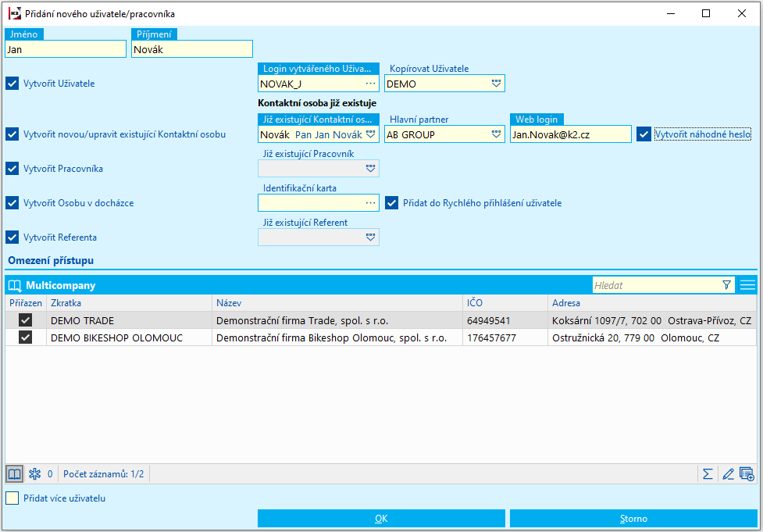Click the snowflake icon in grid status bar
Screen dimensions: 763x532
34,473
